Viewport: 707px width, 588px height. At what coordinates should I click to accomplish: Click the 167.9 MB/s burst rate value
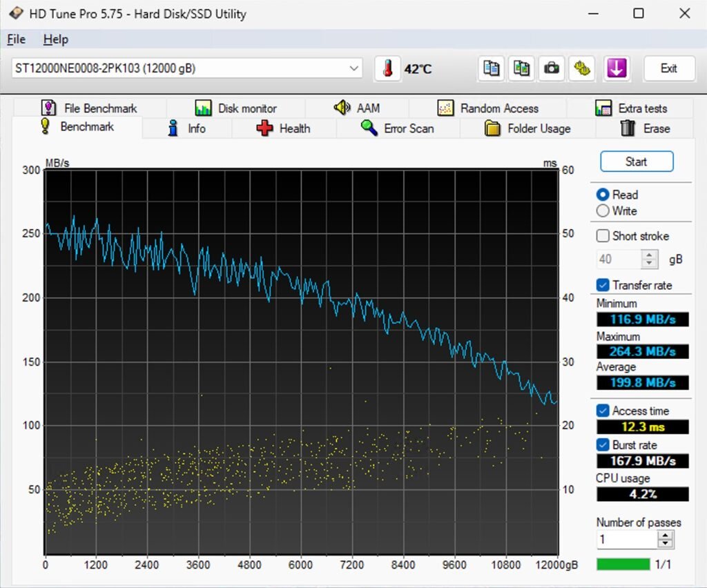click(x=643, y=461)
